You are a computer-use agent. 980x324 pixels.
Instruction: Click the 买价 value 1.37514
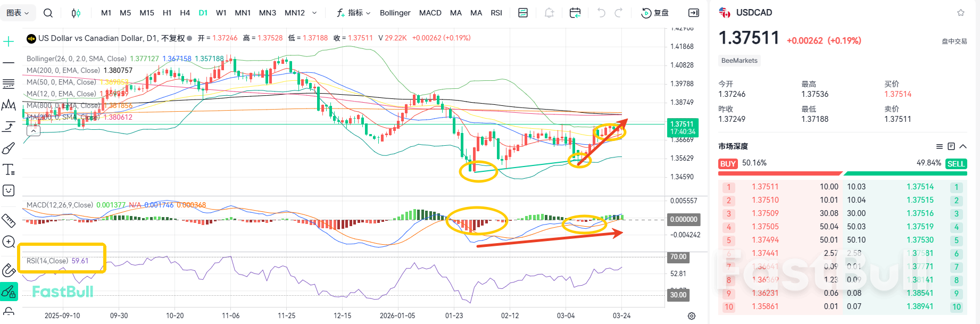click(898, 94)
